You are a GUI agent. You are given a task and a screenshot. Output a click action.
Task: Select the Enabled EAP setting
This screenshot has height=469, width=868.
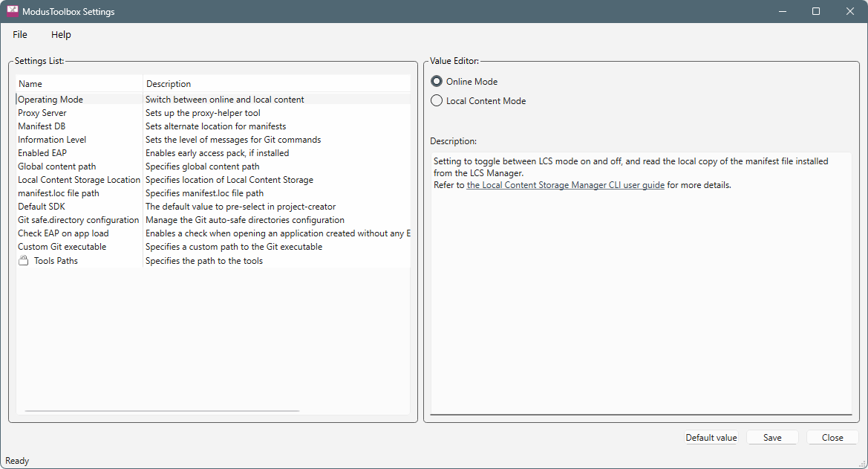[42, 153]
